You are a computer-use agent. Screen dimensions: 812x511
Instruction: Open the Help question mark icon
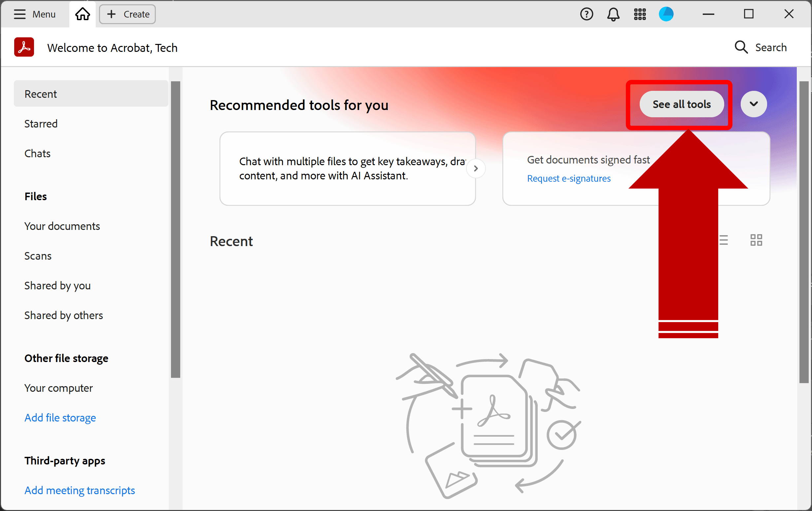(587, 14)
